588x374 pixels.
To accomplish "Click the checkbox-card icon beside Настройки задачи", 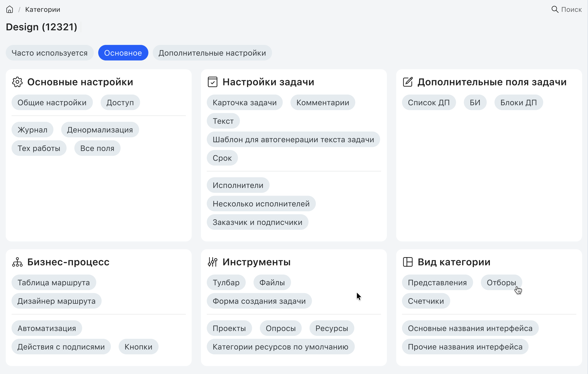I will (212, 82).
